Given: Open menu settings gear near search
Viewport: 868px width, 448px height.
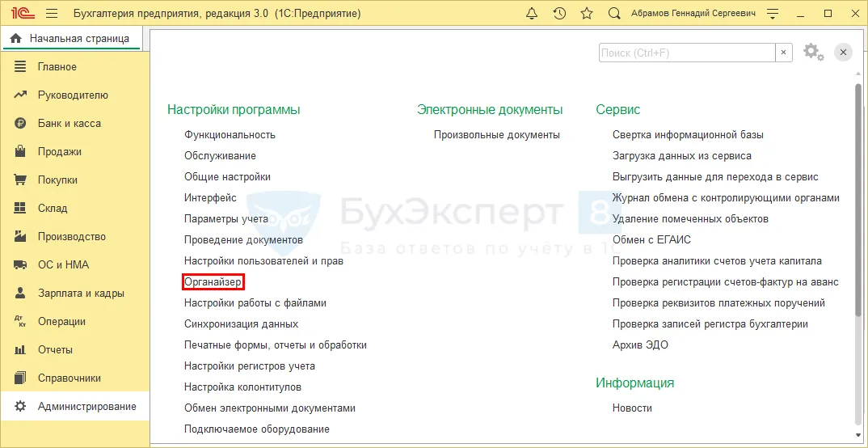Looking at the screenshot, I should 813,52.
